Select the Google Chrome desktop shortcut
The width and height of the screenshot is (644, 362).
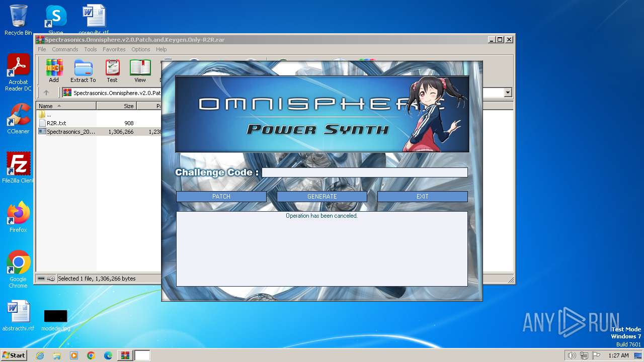point(18,269)
